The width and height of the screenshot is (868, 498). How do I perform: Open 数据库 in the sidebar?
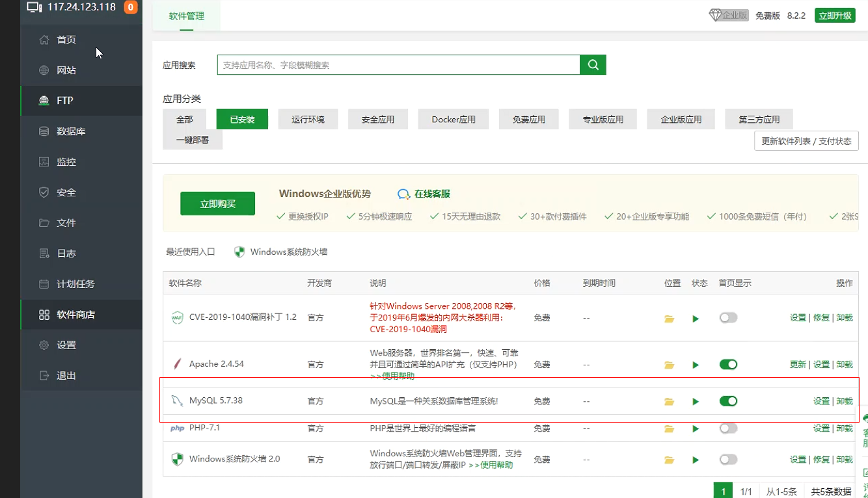coord(81,131)
